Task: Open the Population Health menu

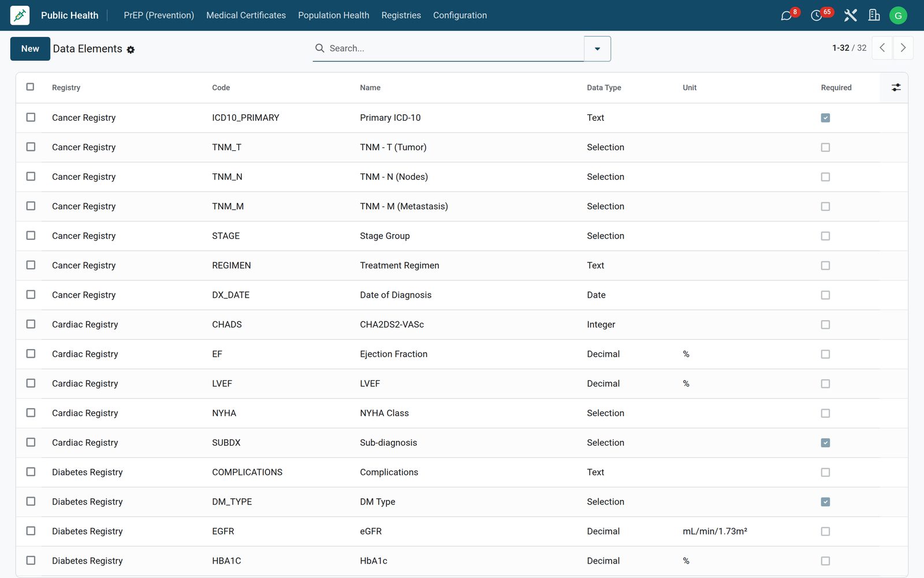Action: point(333,16)
